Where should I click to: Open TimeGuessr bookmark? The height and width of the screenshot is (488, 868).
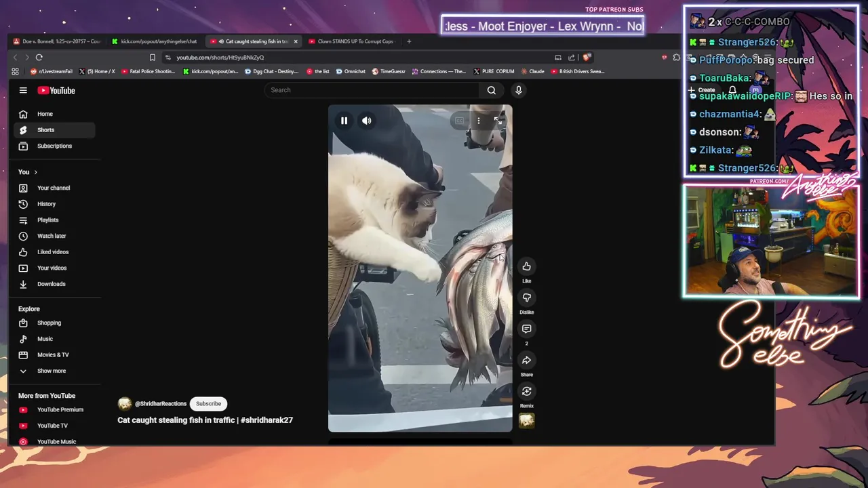tap(389, 71)
